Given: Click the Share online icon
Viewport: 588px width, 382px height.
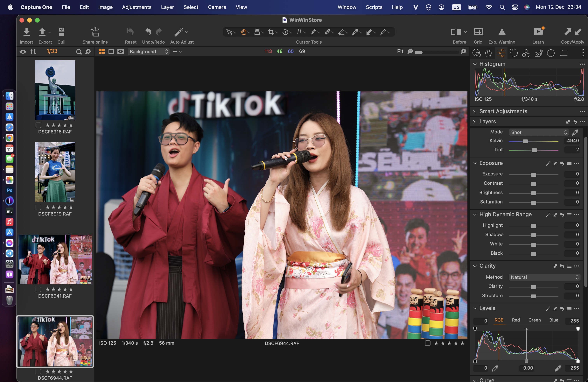Looking at the screenshot, I should point(95,32).
